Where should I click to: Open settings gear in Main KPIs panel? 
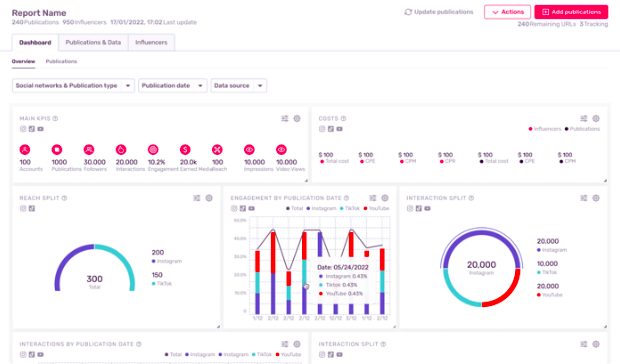(x=297, y=119)
